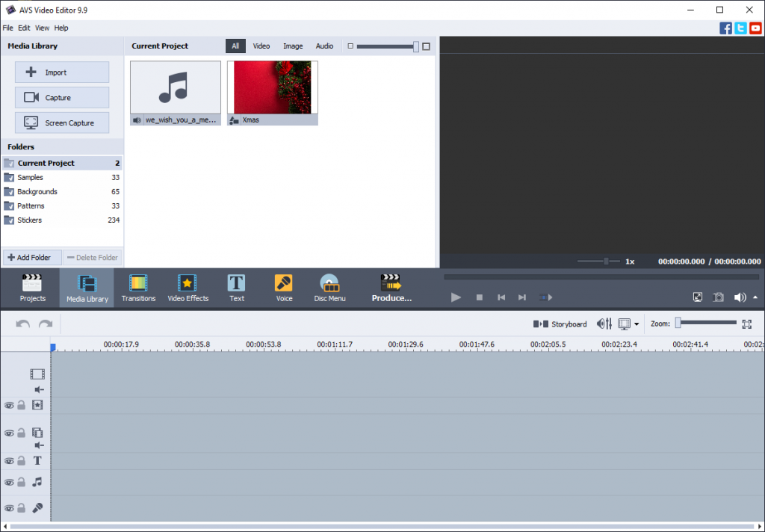Click the Facebook icon
765x532 pixels.
[725, 28]
